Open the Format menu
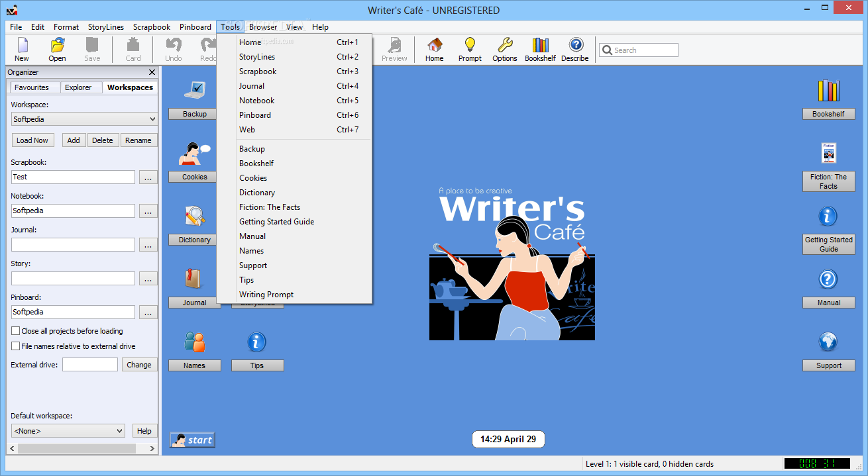868x476 pixels. click(x=66, y=27)
